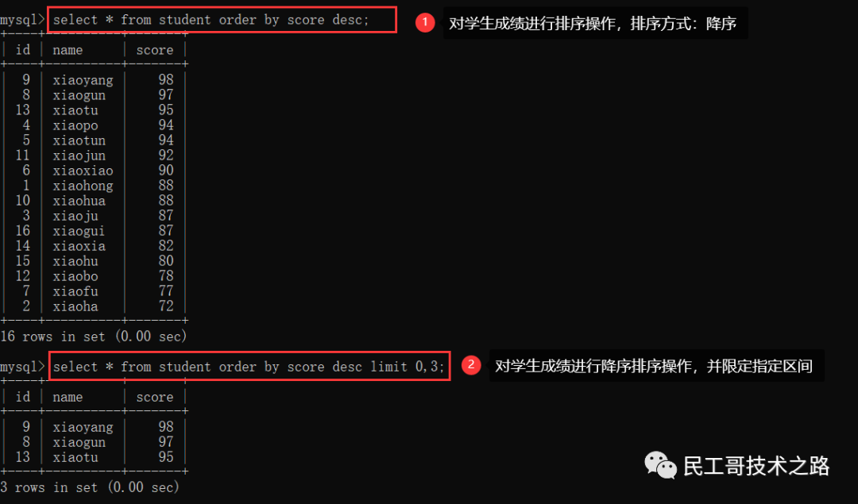
Task: Click the id header of first table
Action: 23,50
